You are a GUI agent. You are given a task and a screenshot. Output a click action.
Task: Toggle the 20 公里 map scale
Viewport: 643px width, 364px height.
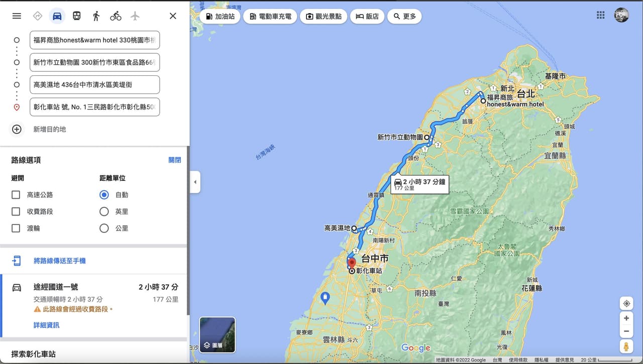pyautogui.click(x=606, y=360)
